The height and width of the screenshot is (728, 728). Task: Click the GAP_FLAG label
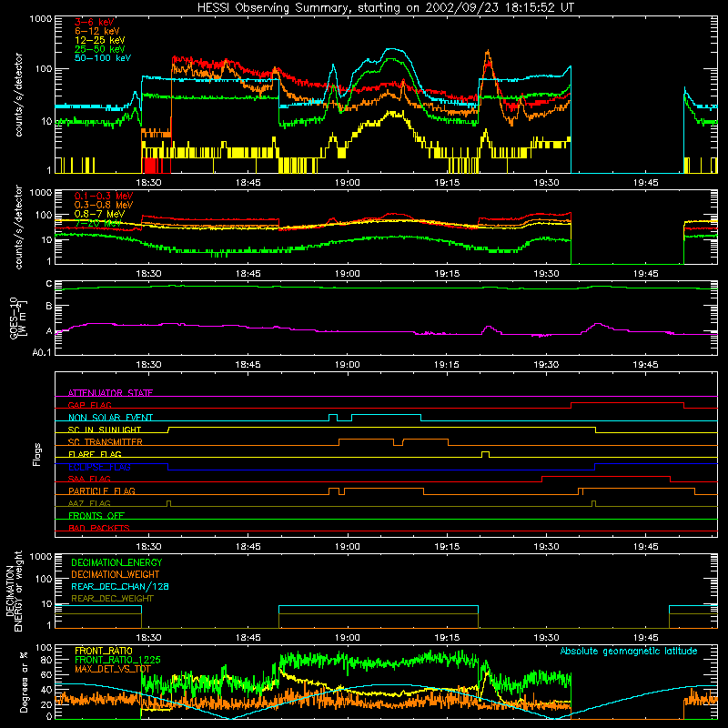[89, 405]
